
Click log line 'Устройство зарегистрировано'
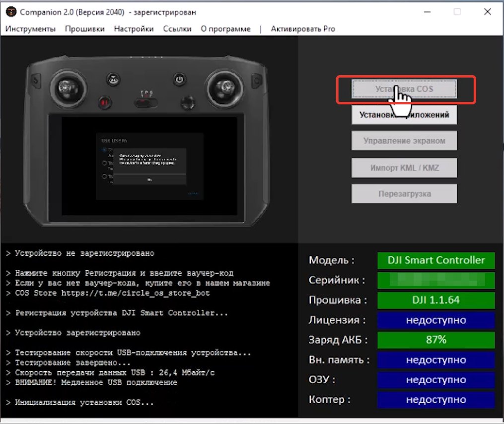[x=73, y=333]
